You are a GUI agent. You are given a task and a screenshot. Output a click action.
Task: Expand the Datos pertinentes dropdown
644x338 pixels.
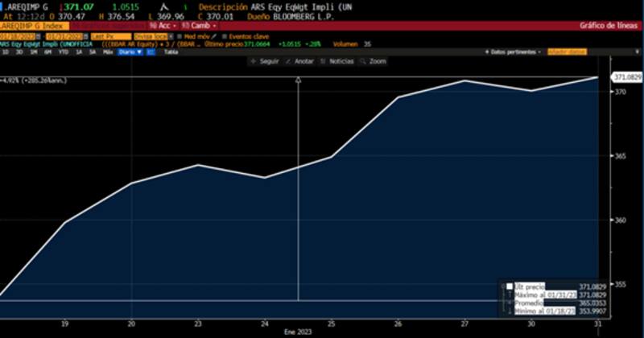pos(514,52)
